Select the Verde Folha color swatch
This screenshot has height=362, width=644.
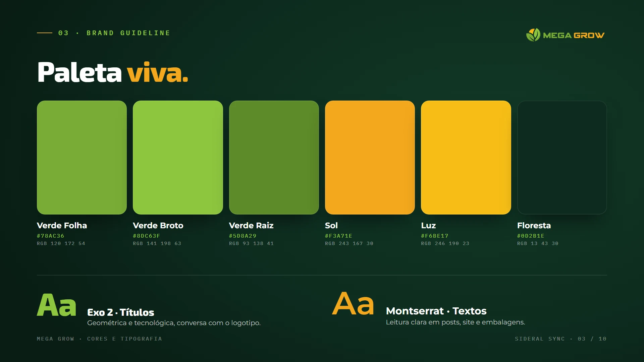(82, 158)
